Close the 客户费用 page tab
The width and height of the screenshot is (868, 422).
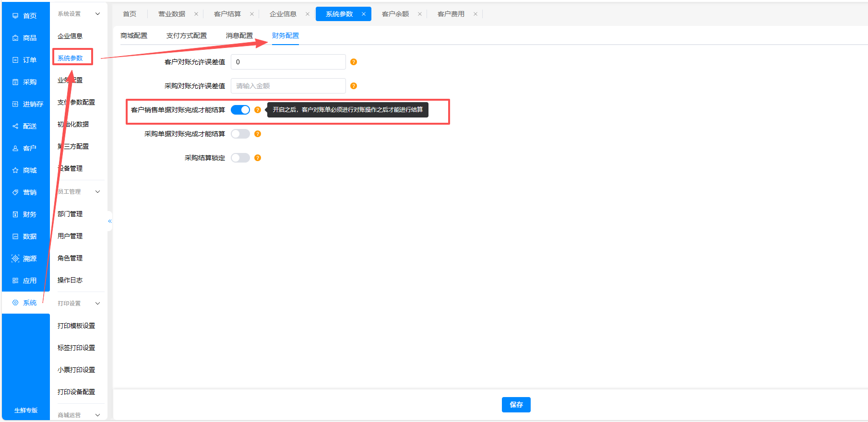tap(476, 14)
